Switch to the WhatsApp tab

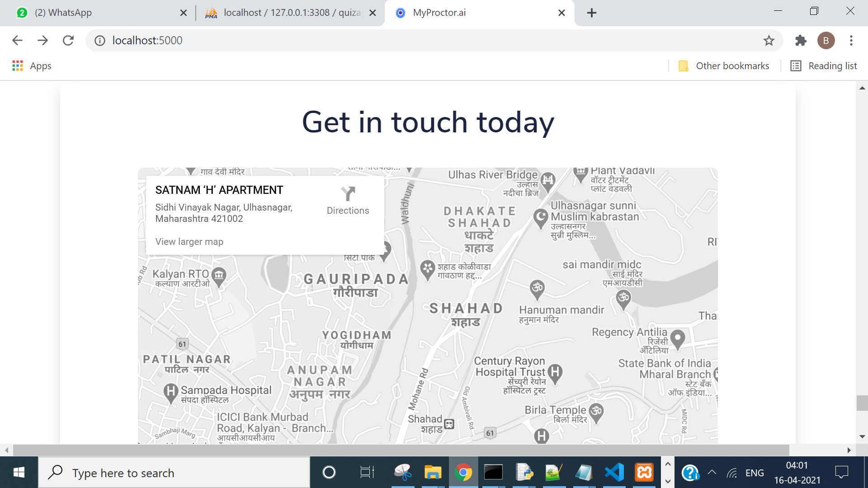(63, 13)
